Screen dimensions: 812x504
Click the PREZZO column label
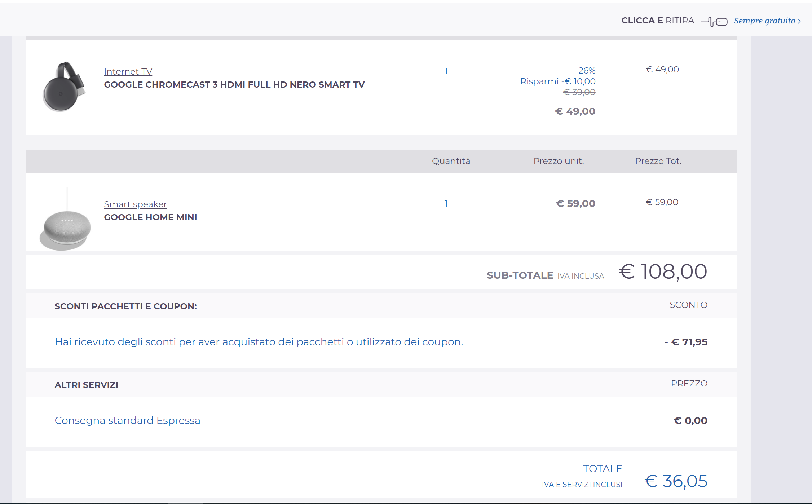tap(689, 384)
